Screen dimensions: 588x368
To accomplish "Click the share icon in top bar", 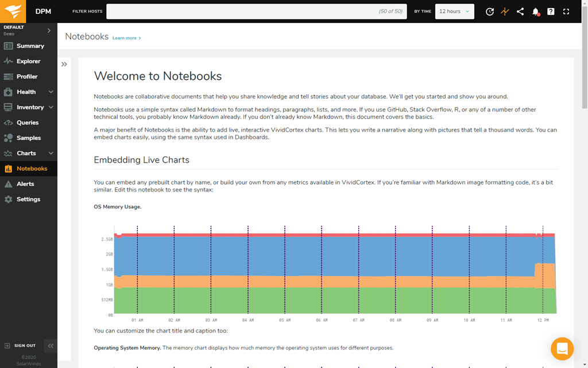I will click(520, 11).
